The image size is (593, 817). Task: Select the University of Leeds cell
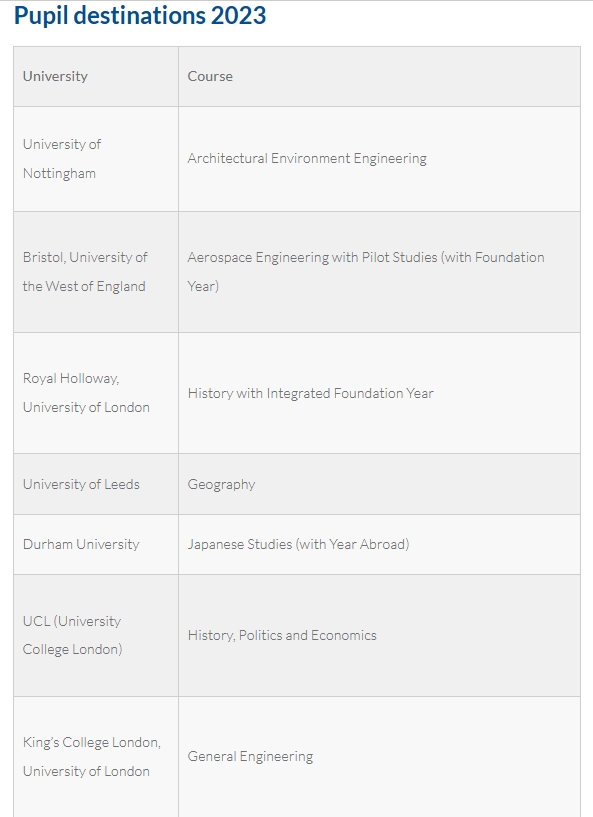pyautogui.click(x=96, y=484)
